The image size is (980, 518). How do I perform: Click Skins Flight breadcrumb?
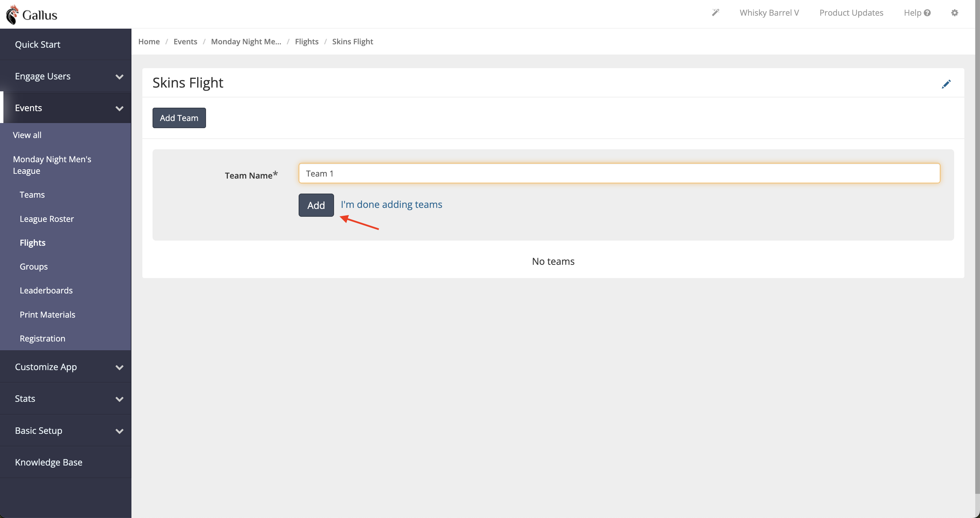point(352,41)
